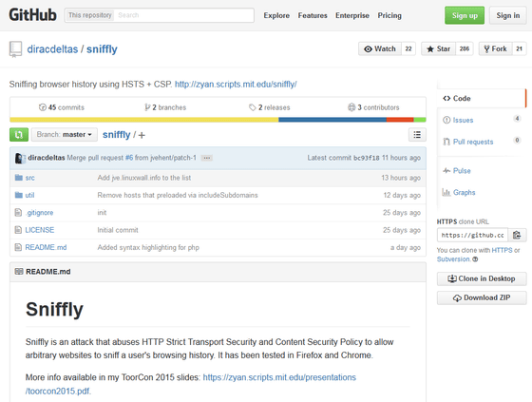Open Features in the top navigation
532x402 pixels.
(x=313, y=15)
